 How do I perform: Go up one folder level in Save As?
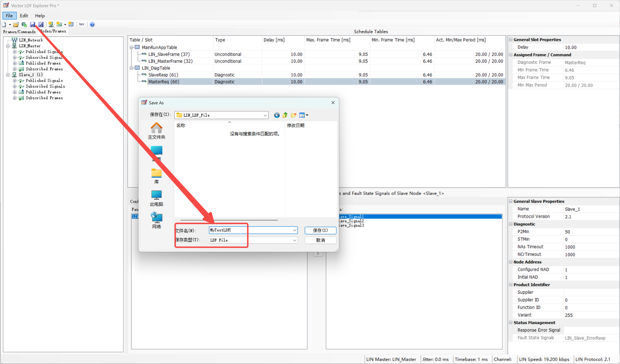[285, 115]
